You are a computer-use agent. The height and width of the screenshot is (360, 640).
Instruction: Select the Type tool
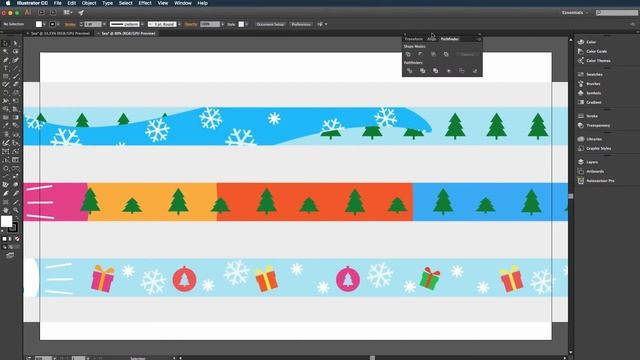pyautogui.click(x=5, y=69)
